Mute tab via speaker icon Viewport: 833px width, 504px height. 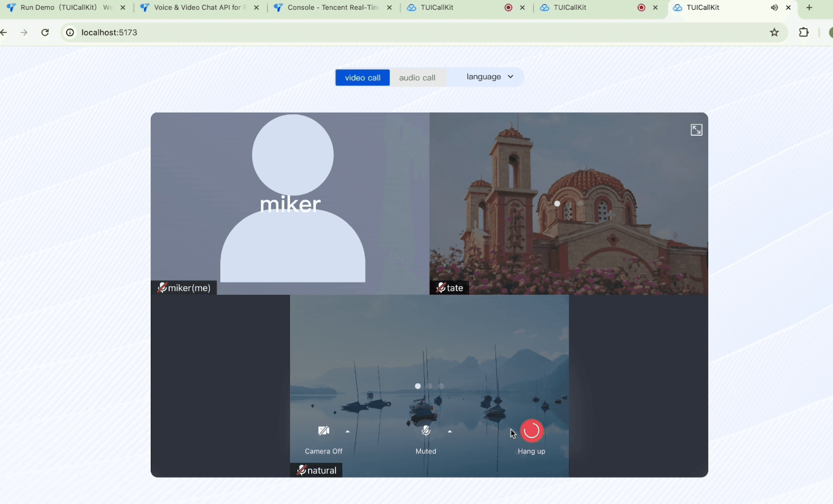coord(774,8)
